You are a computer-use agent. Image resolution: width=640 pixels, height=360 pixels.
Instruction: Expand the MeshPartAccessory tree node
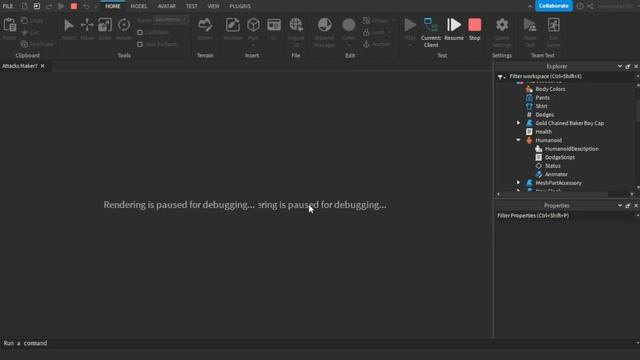[x=518, y=182]
